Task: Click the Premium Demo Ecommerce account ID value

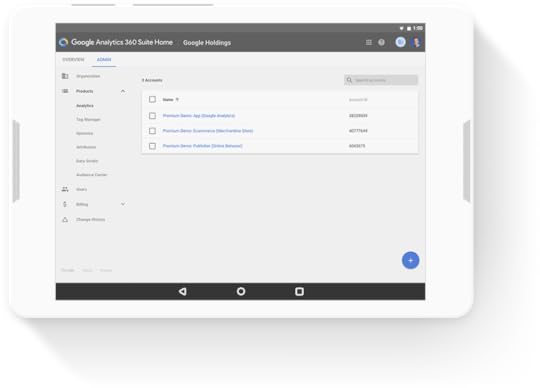Action: pos(358,131)
